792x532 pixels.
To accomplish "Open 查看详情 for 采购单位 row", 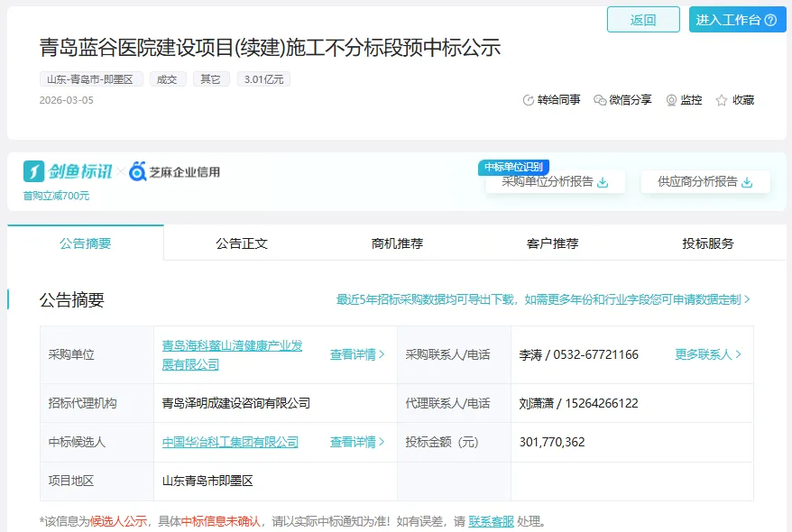I will 357,354.
